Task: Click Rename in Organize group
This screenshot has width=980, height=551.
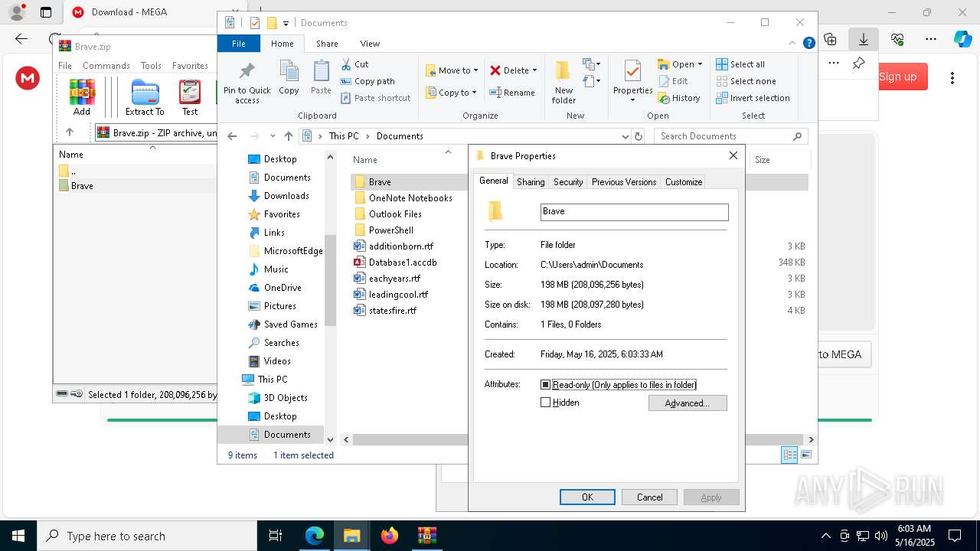Action: point(512,93)
